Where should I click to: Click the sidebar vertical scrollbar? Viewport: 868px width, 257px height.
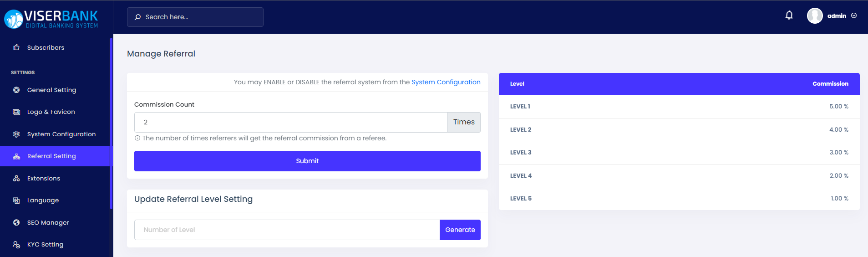point(111,123)
